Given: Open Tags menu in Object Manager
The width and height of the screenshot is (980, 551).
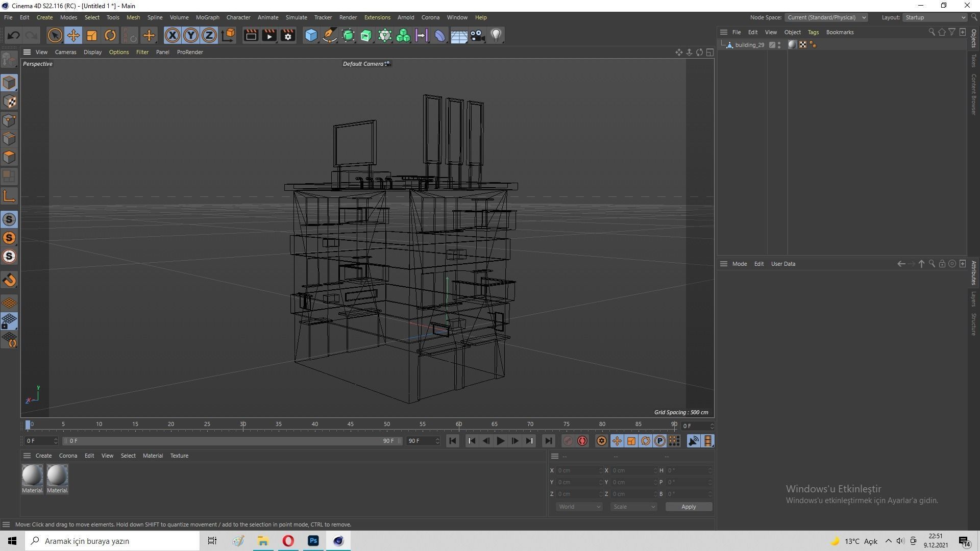Looking at the screenshot, I should click(x=813, y=32).
